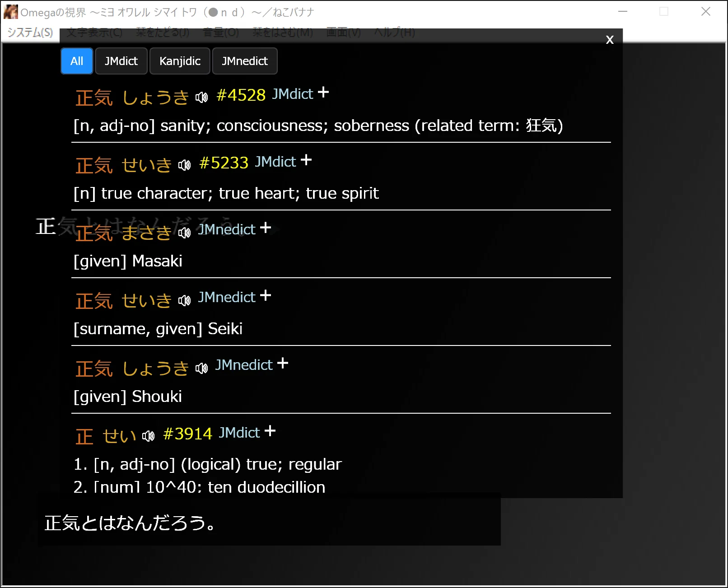Switch to the JMnedict tab

(x=244, y=61)
